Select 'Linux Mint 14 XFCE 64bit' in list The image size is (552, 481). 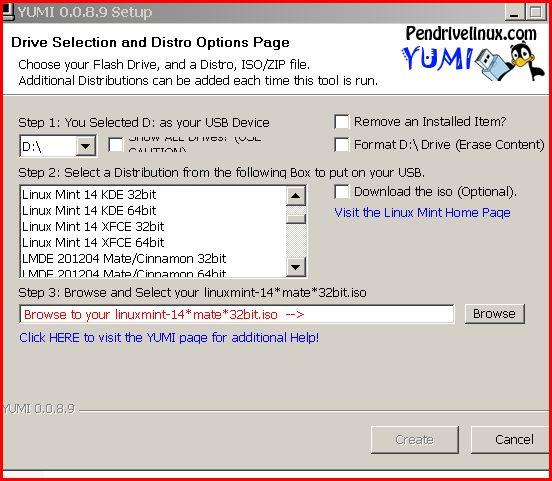(152, 243)
